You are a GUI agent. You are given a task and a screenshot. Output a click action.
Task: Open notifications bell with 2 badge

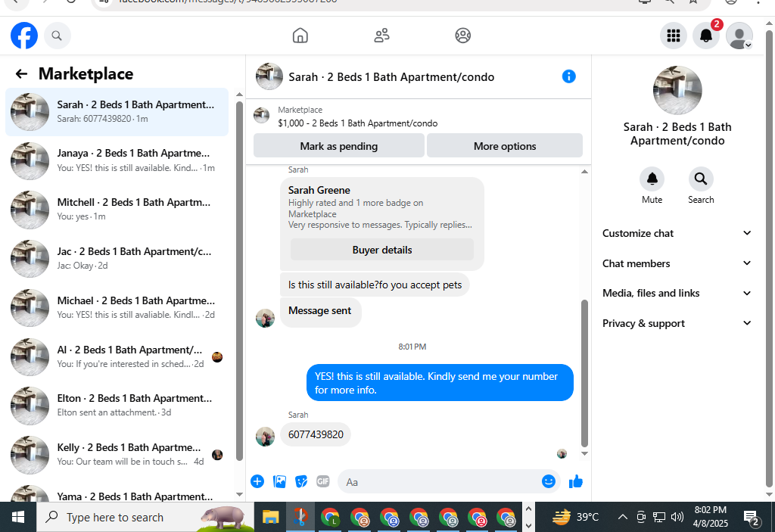click(706, 36)
